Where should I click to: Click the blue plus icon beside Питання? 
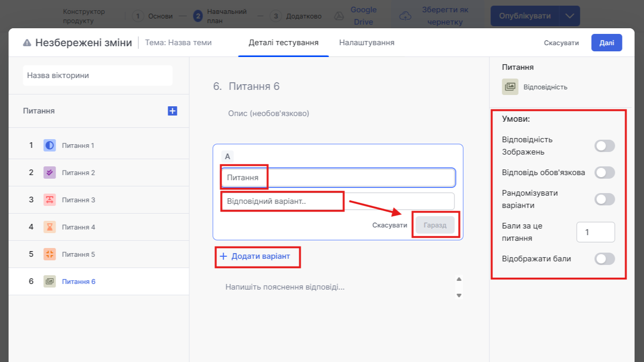[x=173, y=111]
